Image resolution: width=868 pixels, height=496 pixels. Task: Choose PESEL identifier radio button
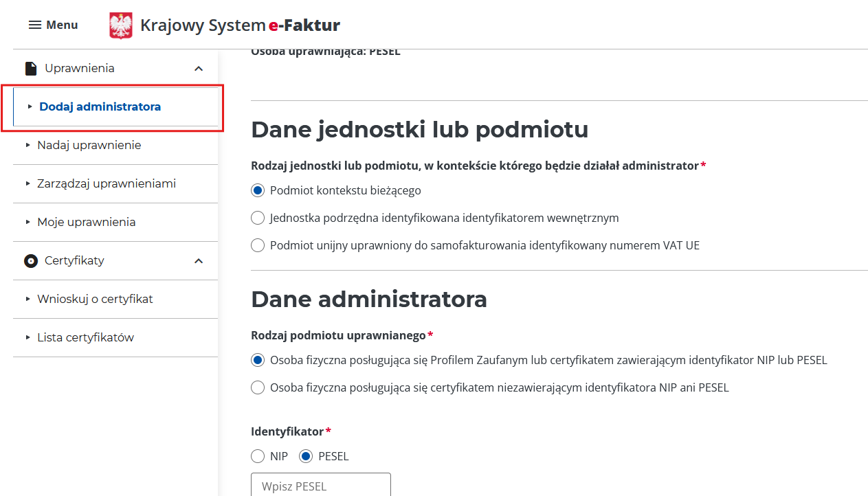306,456
